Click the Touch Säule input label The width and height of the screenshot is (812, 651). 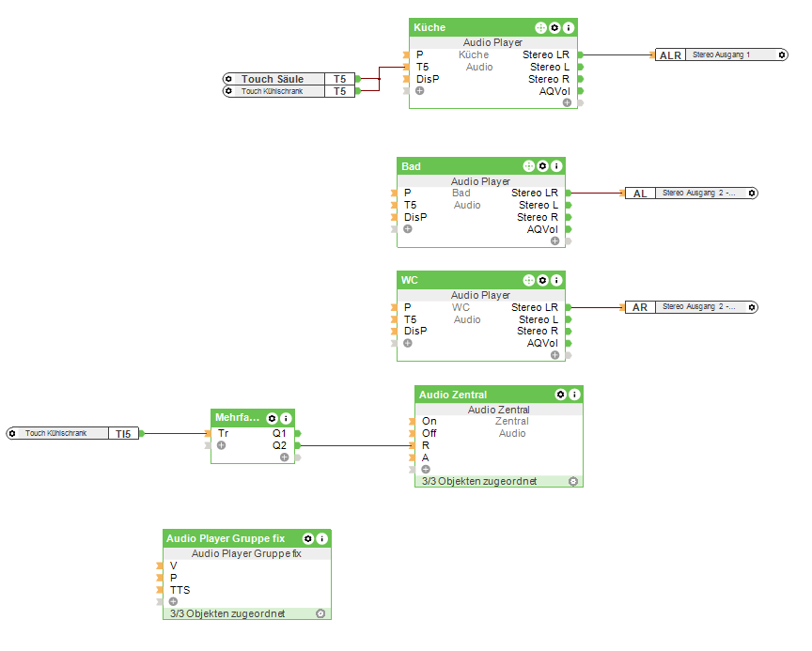pos(273,79)
